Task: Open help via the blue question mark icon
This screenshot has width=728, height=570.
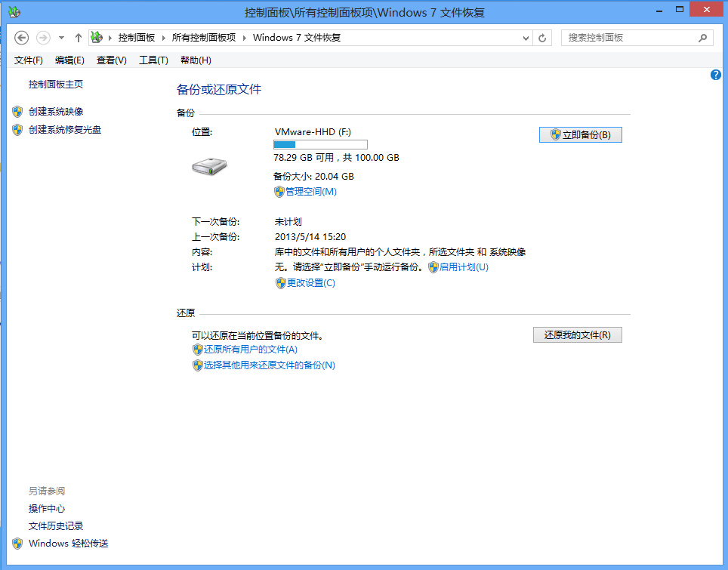Action: (x=715, y=75)
